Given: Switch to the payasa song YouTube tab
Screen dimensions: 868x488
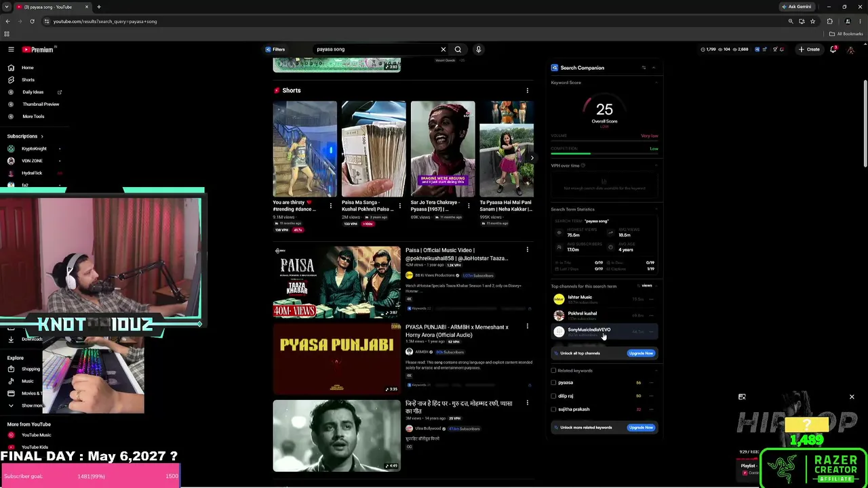Looking at the screenshot, I should click(x=53, y=7).
